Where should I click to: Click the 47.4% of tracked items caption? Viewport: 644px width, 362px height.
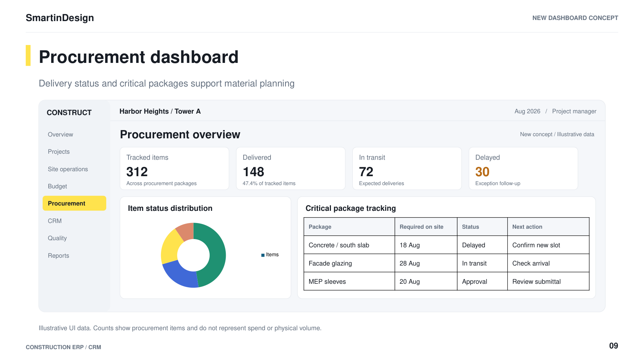[269, 183]
